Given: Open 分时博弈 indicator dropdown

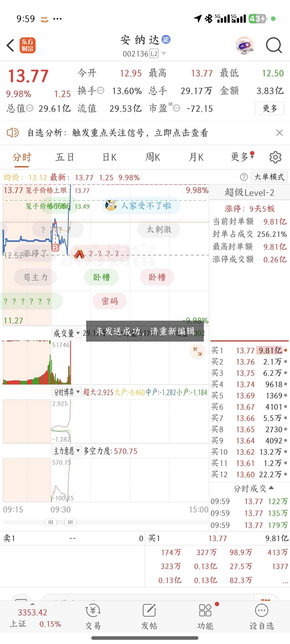Looking at the screenshot, I should pyautogui.click(x=67, y=392).
